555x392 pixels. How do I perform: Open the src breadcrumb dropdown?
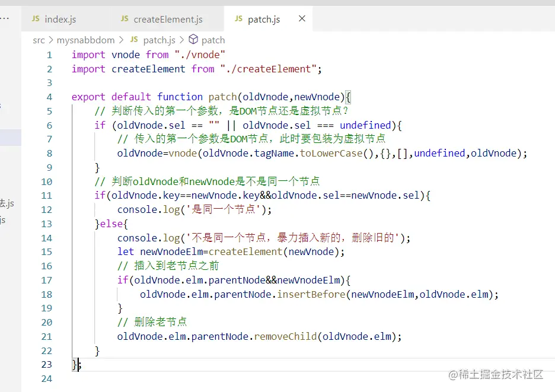click(x=39, y=40)
